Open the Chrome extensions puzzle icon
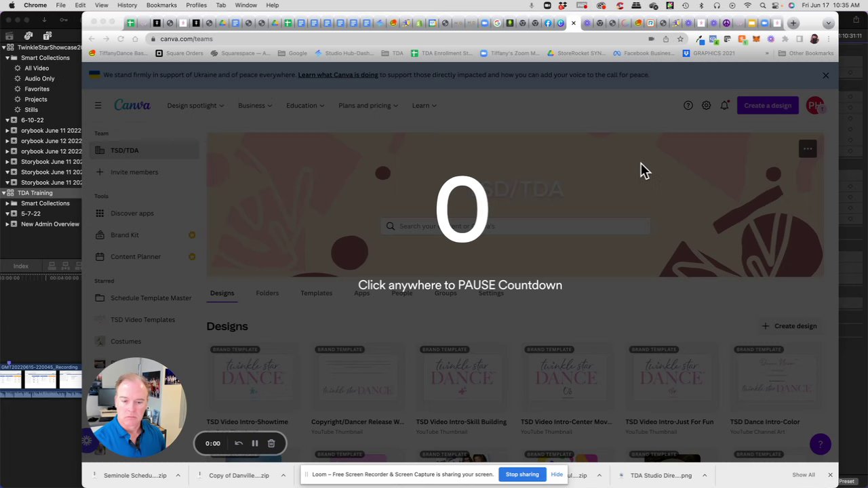 click(x=785, y=39)
